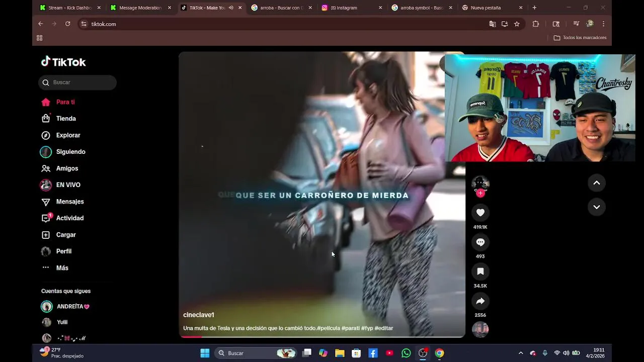644x362 pixels.
Task: Open the Chrome three-dot menu
Action: pos(603,24)
